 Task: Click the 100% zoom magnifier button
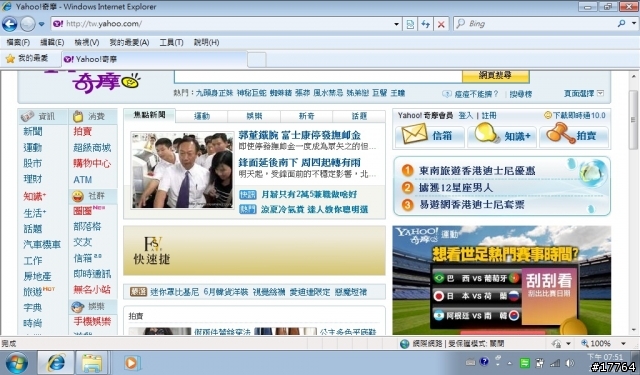tap(596, 344)
